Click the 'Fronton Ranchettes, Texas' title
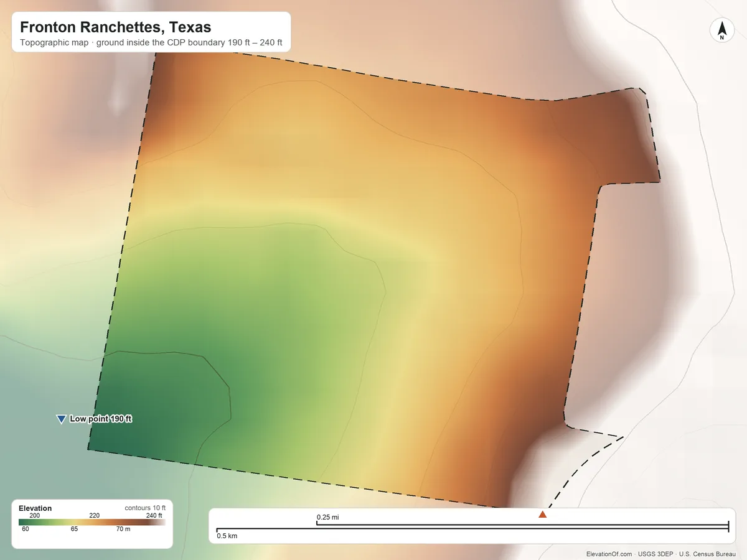 click(116, 27)
